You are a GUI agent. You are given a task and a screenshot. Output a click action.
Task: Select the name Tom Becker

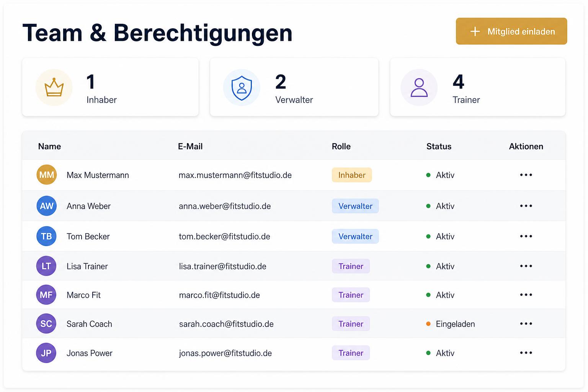[88, 236]
